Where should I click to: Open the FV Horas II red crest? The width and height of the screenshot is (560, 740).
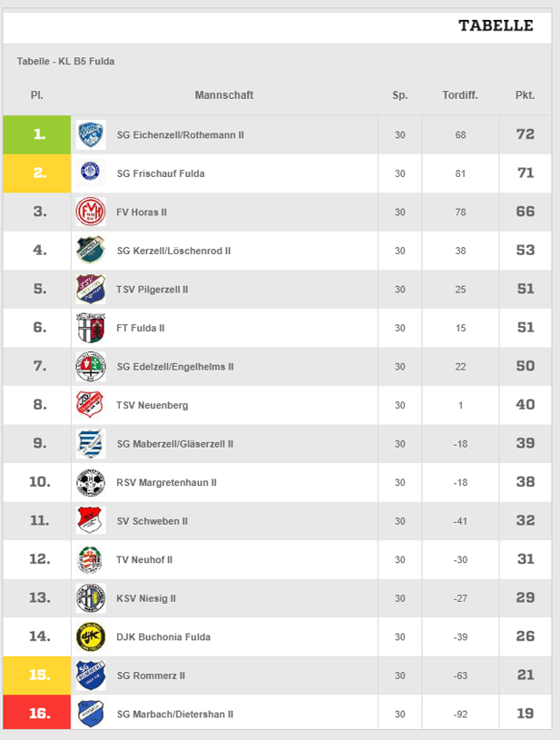click(x=91, y=212)
